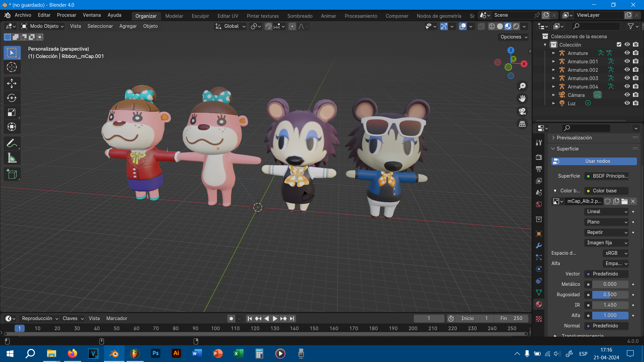Uncheck the Colección exclude checkbox

point(619,45)
